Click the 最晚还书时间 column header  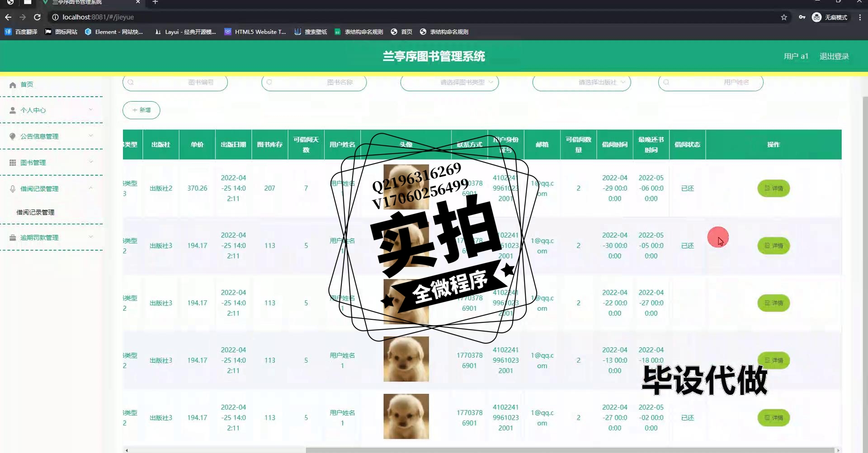click(651, 145)
